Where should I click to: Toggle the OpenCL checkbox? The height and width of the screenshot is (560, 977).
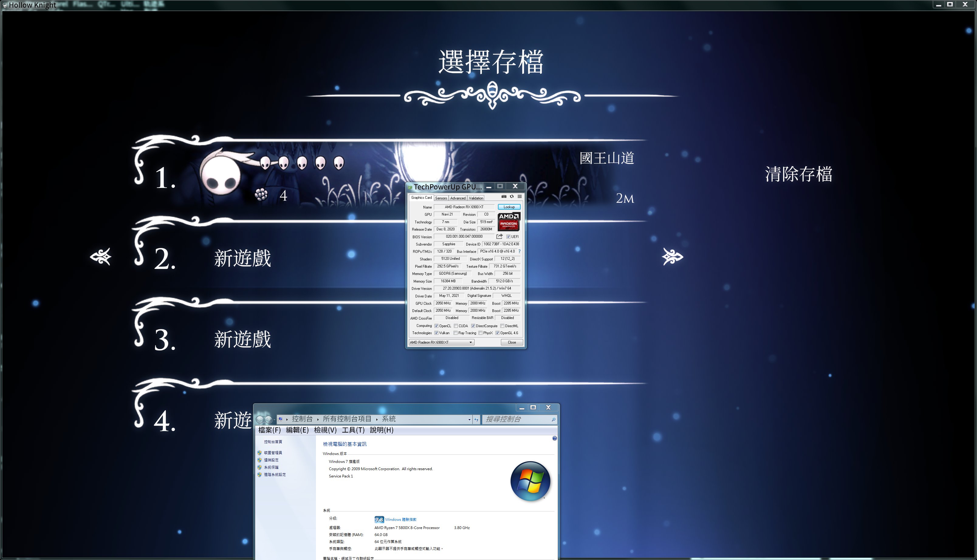pyautogui.click(x=436, y=326)
